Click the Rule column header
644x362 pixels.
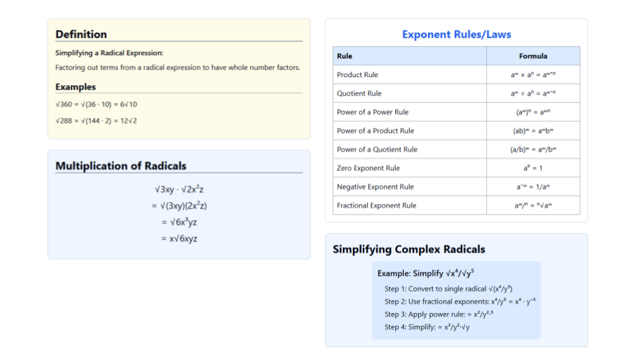coord(409,56)
